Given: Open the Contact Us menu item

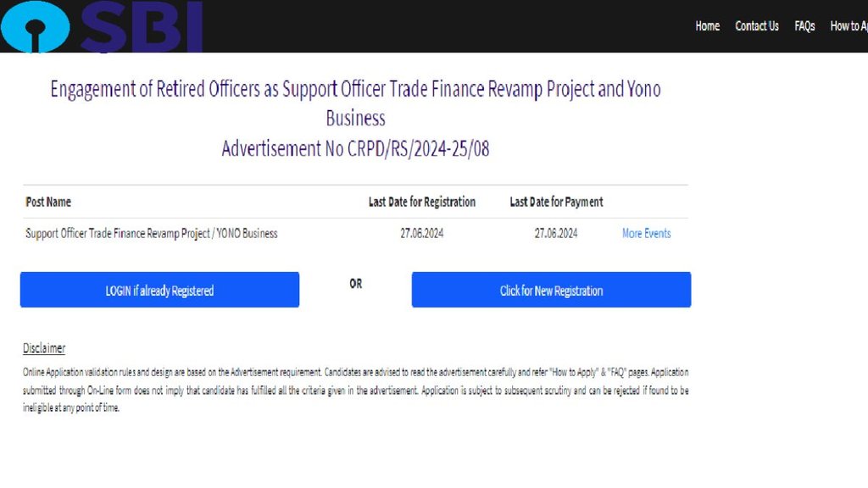Looking at the screenshot, I should (x=757, y=26).
